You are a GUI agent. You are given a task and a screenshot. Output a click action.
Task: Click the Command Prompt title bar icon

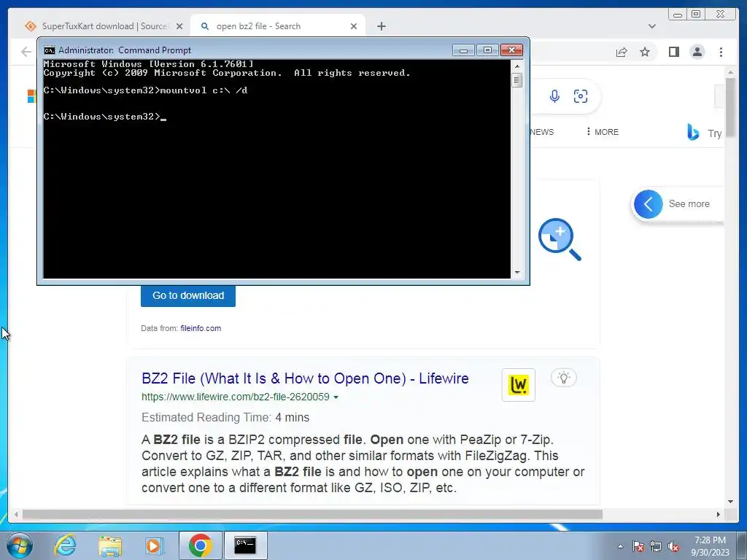pyautogui.click(x=49, y=50)
